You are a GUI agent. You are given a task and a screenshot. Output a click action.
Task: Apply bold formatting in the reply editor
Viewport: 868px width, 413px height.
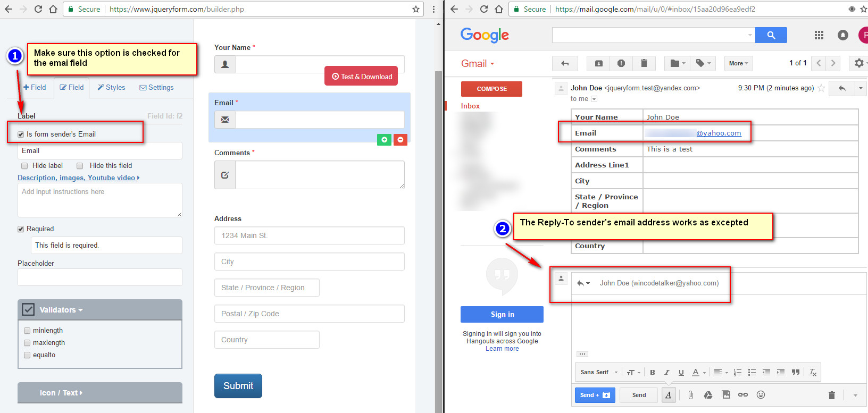coord(653,373)
